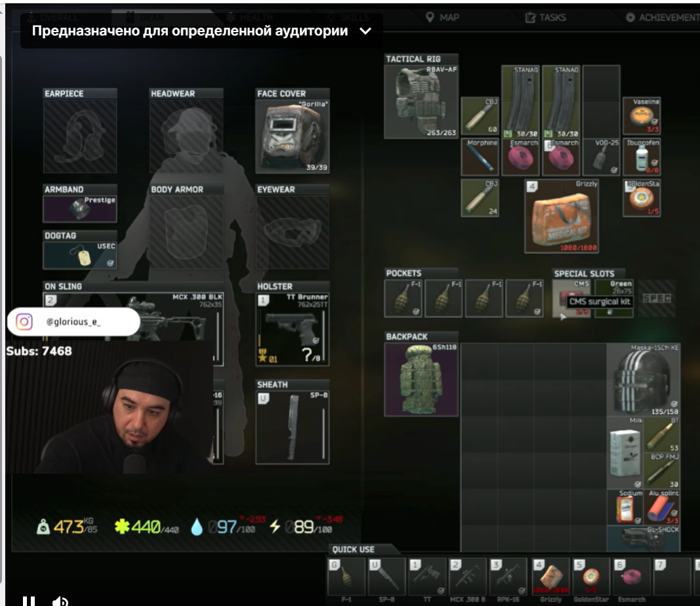
Task: Select the GoldenStar balm in rig
Action: coord(642,197)
